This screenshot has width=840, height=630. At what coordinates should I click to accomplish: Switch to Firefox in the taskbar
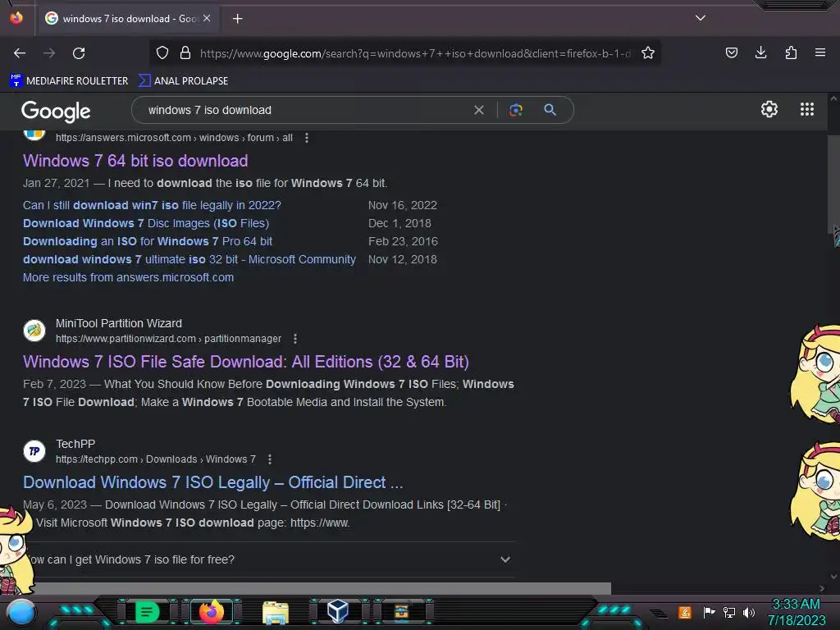point(212,611)
